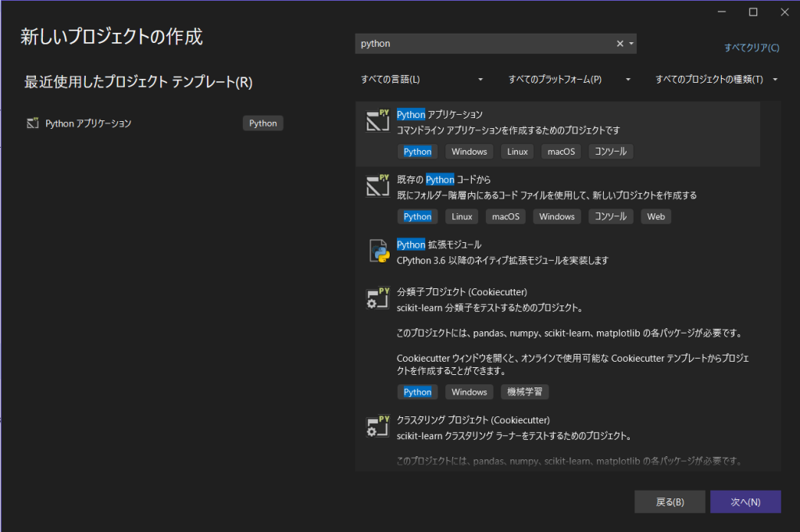Click in the python search field

(484, 44)
